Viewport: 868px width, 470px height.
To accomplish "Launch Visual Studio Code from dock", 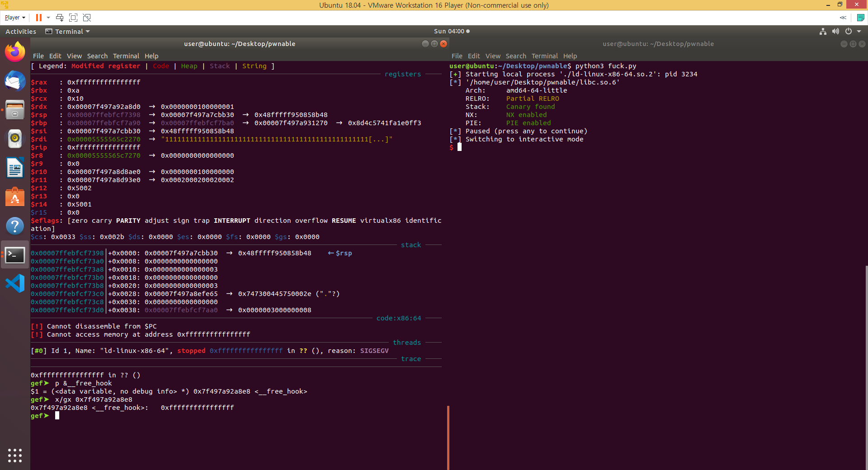I will coord(15,284).
